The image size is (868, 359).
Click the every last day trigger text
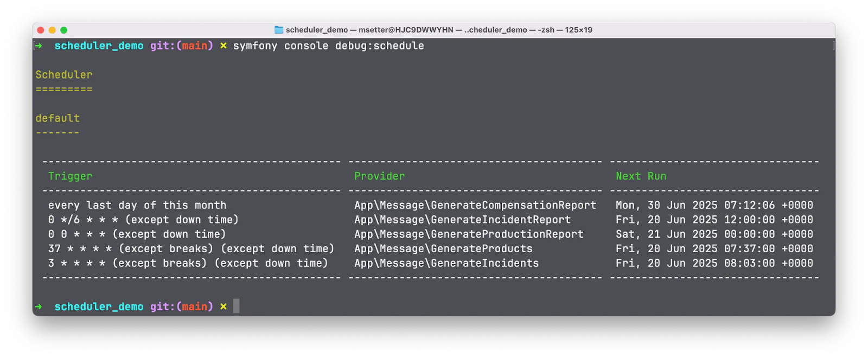pyautogui.click(x=136, y=205)
